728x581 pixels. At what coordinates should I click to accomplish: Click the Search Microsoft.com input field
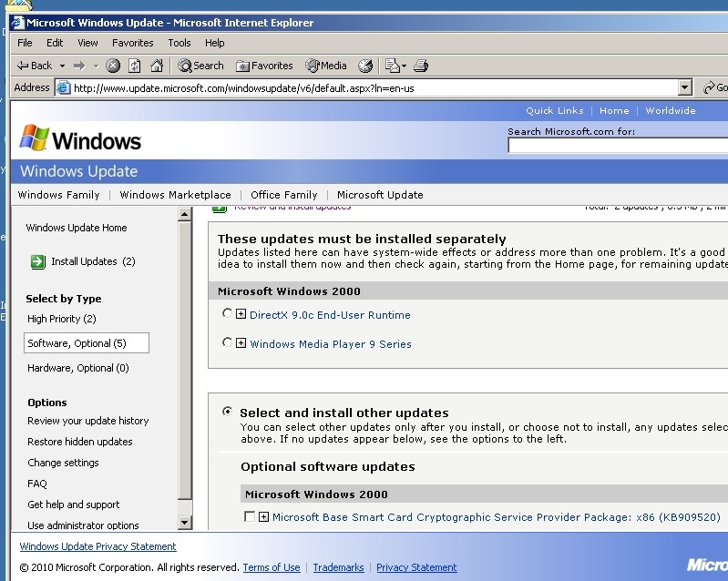618,146
